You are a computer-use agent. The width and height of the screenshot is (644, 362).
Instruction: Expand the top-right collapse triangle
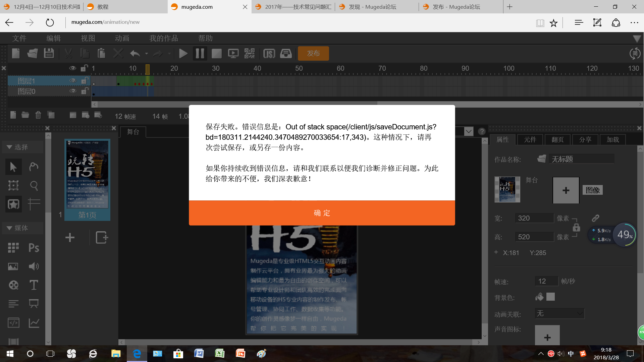(x=637, y=39)
